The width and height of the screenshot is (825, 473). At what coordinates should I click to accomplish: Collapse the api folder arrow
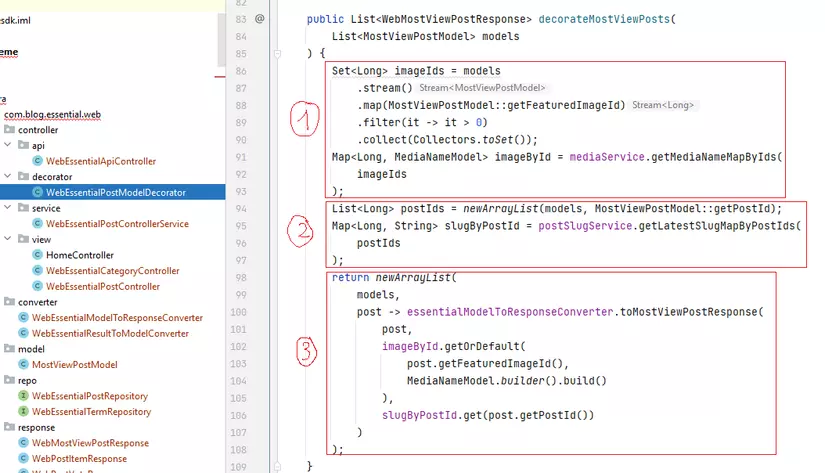point(8,145)
